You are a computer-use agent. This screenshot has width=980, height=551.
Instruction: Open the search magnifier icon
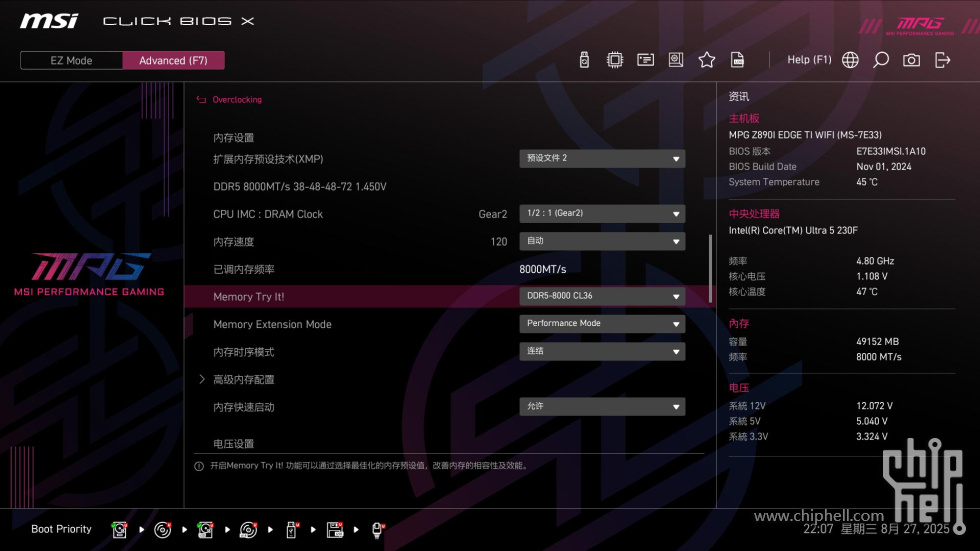coord(881,60)
